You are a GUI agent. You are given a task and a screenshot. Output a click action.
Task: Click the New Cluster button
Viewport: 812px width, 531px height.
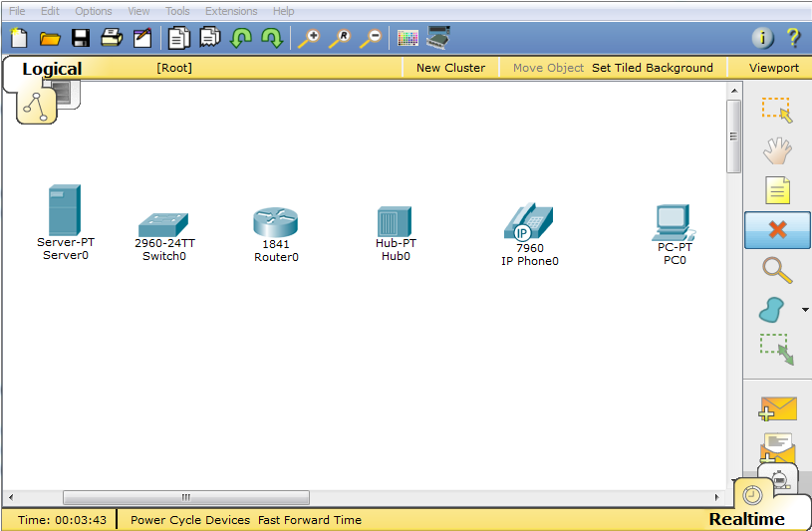(450, 68)
